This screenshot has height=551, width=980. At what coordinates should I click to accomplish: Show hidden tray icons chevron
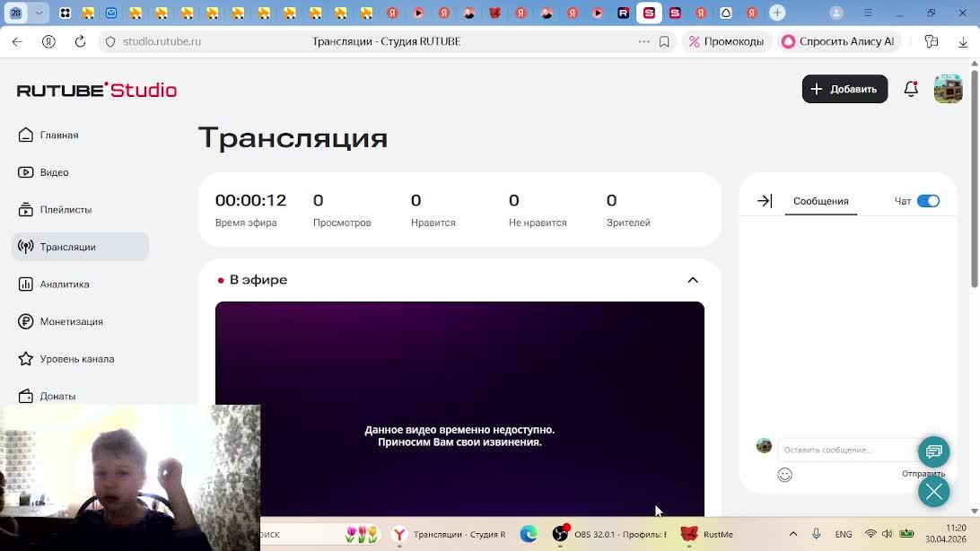[793, 534]
